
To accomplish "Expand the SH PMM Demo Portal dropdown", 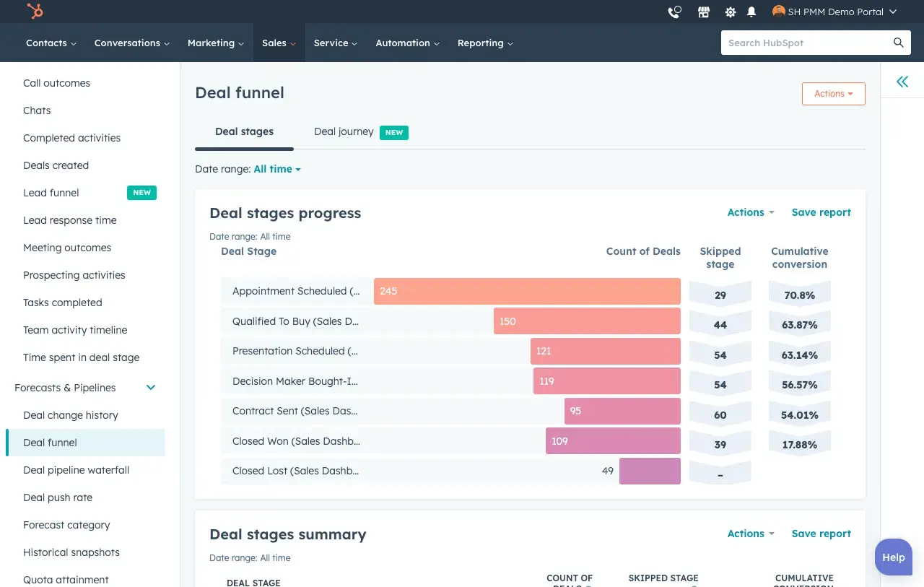I will pos(834,12).
